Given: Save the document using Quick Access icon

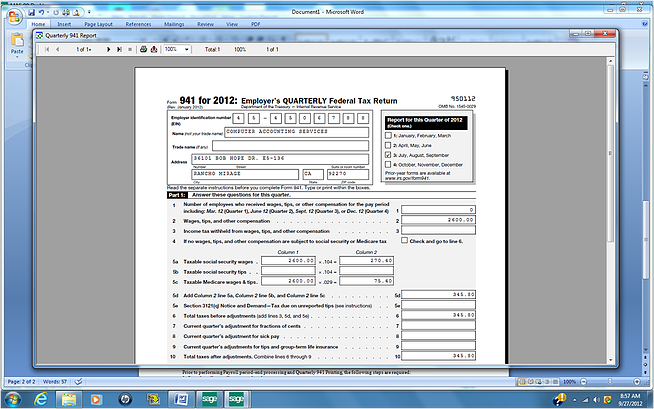Looking at the screenshot, I should point(31,13).
